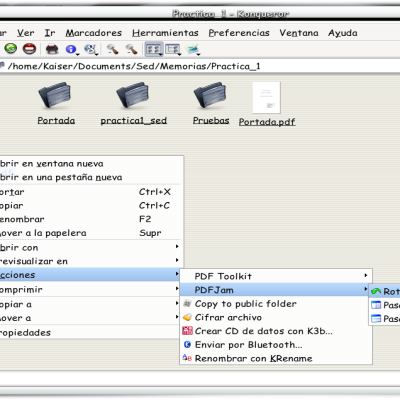Choose Abrir en ventana nueva
Screen dimensions: 400x400
[x=91, y=164]
